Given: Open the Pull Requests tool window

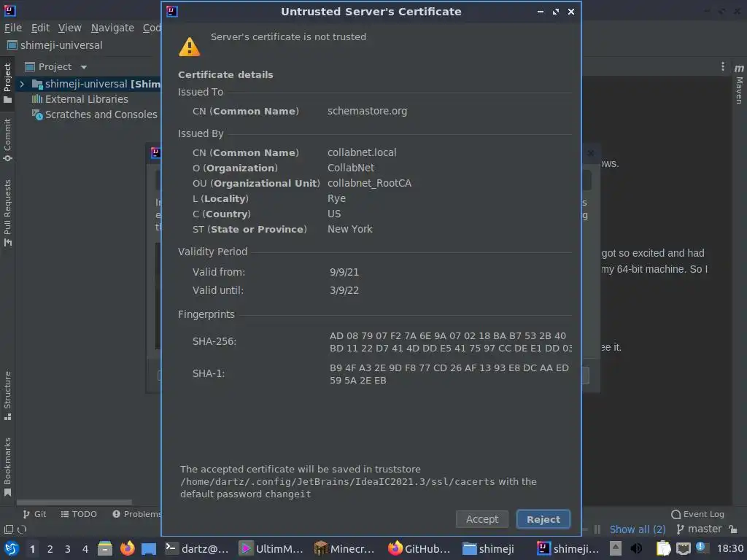Looking at the screenshot, I should pos(7,213).
